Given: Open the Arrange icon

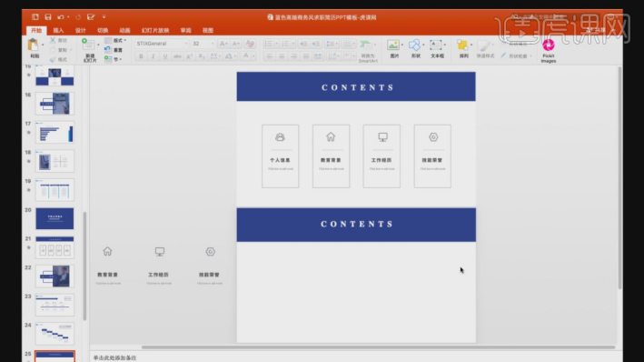Looking at the screenshot, I should coord(462,45).
